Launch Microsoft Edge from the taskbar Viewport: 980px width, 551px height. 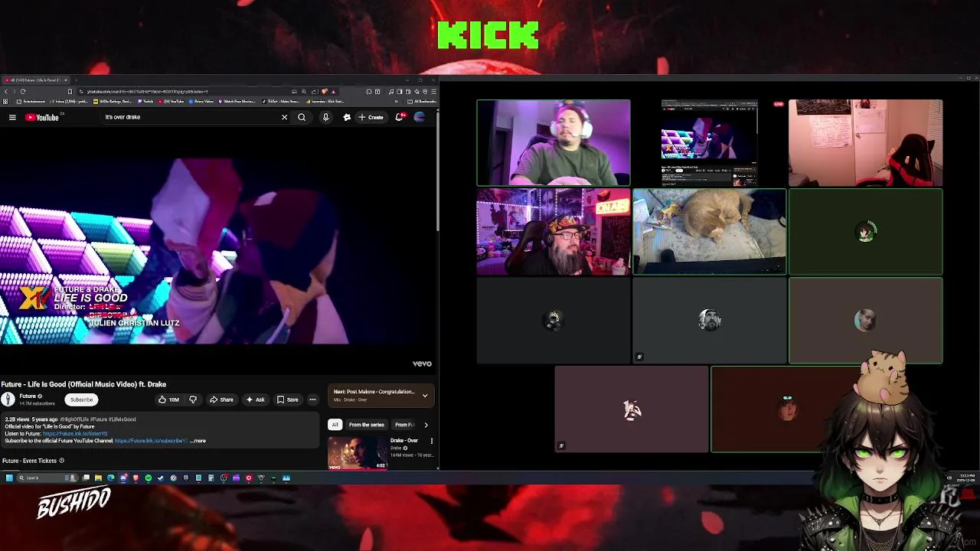click(110, 478)
